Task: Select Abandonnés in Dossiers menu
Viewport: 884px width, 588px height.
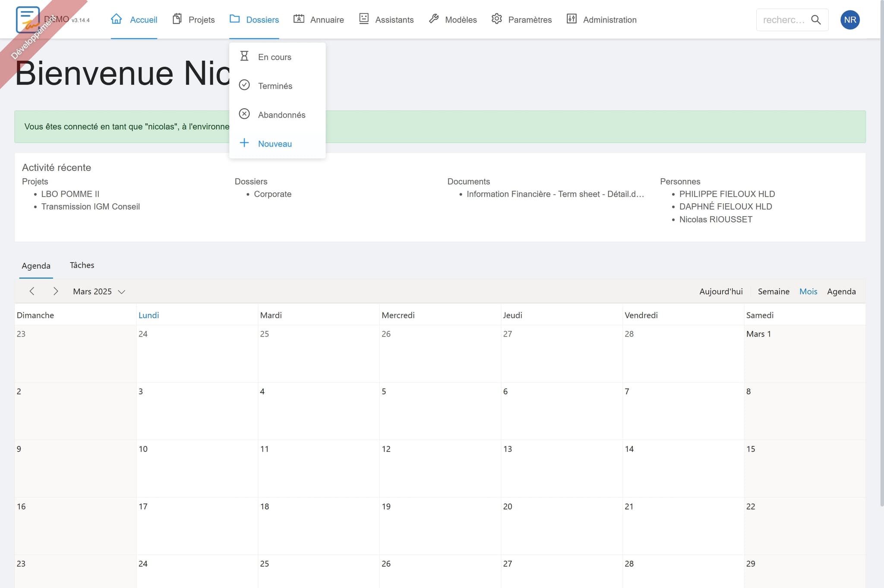Action: pos(278,115)
